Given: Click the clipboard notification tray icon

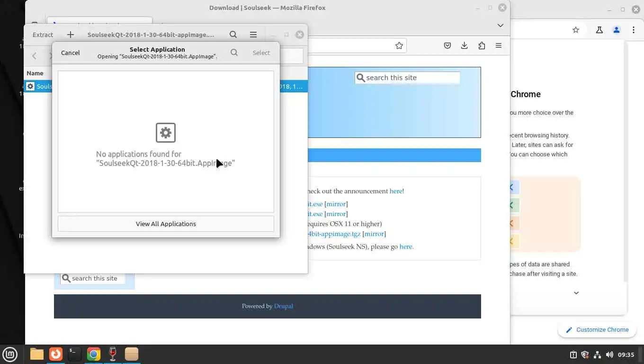Looking at the screenshot, I should coord(573,355).
